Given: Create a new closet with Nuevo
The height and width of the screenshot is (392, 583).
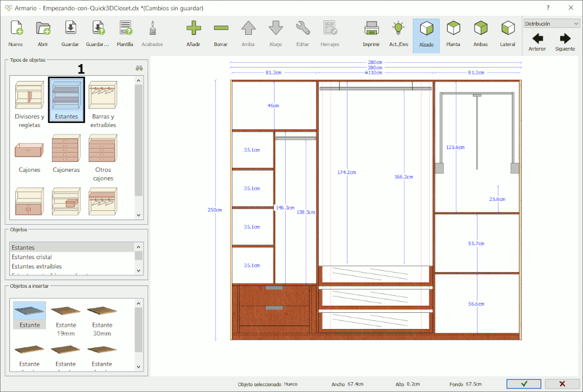Looking at the screenshot, I should (x=16, y=34).
